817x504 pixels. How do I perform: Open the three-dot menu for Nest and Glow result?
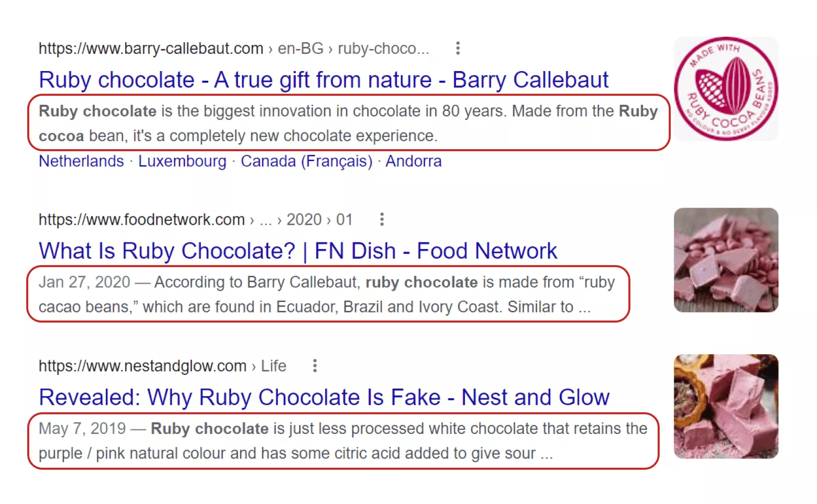(x=315, y=365)
